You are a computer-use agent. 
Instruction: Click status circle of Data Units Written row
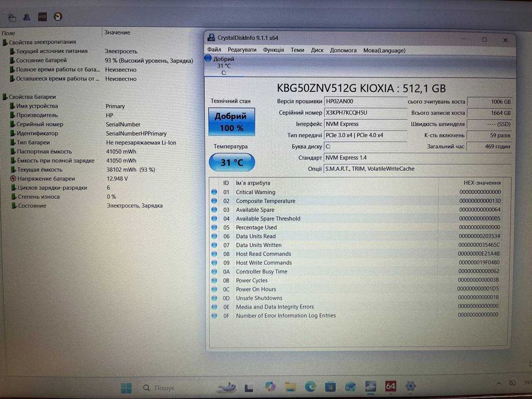point(214,245)
